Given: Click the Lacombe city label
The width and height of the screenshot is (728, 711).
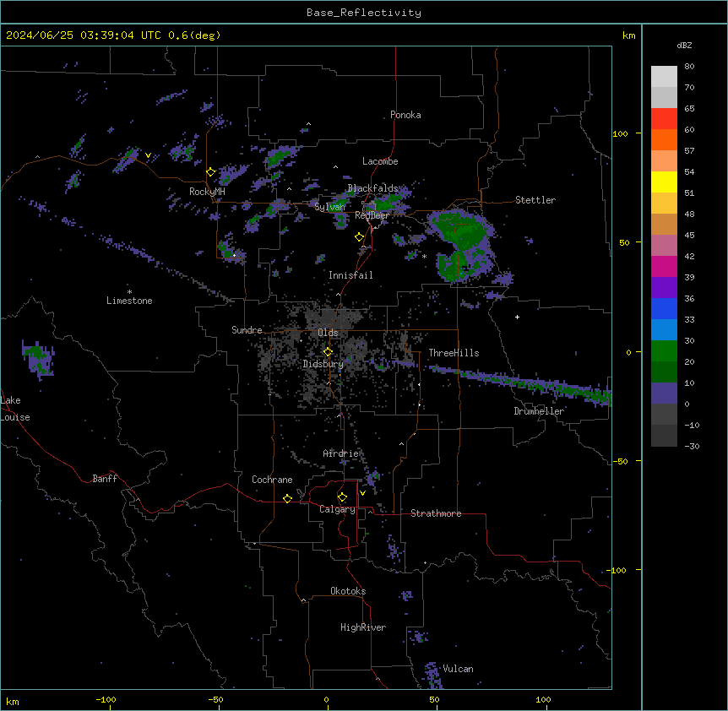Looking at the screenshot, I should (x=380, y=161).
